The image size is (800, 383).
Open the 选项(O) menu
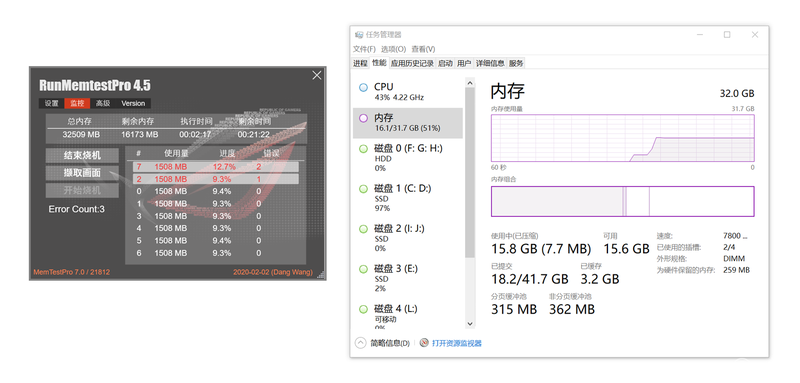tap(393, 49)
